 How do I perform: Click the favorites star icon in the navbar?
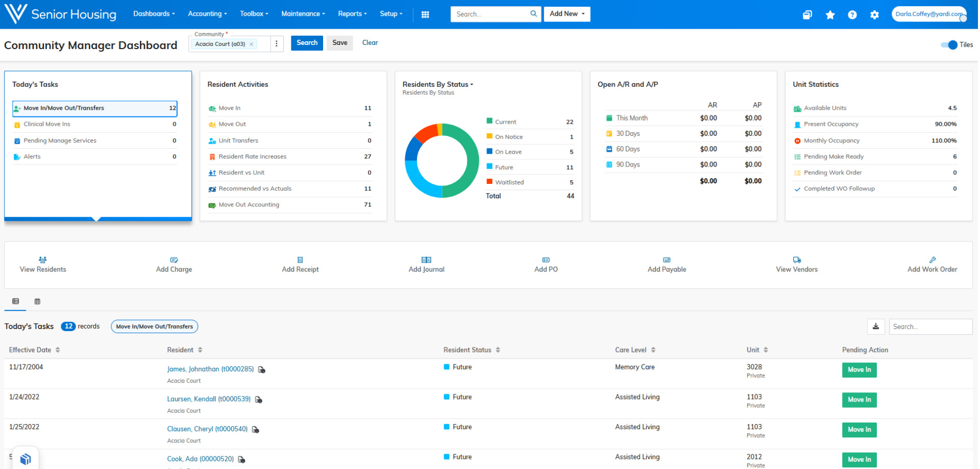click(x=830, y=15)
